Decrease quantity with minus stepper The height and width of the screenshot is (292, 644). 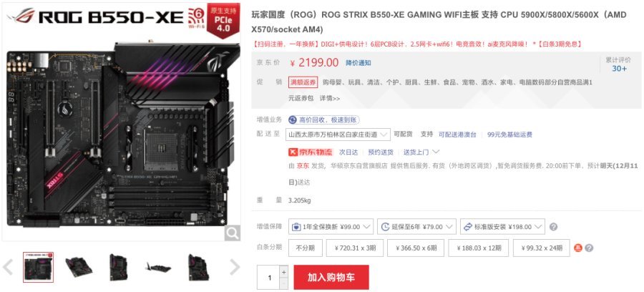pos(283,283)
